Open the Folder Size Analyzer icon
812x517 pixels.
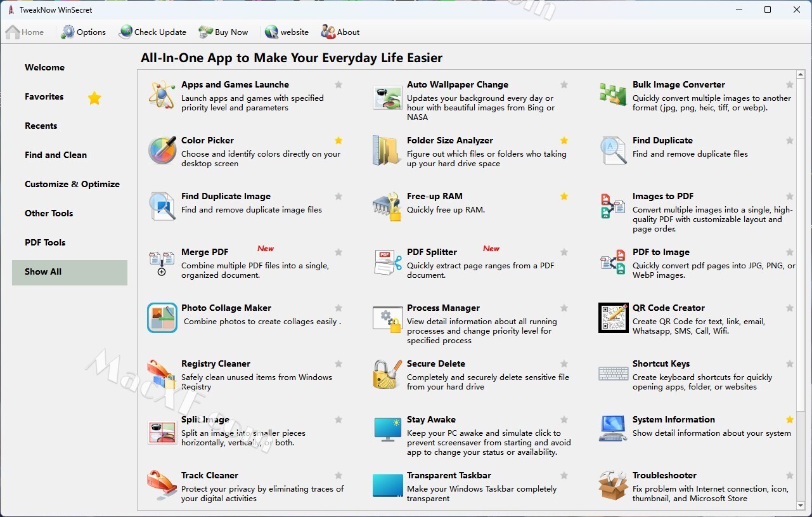click(387, 151)
